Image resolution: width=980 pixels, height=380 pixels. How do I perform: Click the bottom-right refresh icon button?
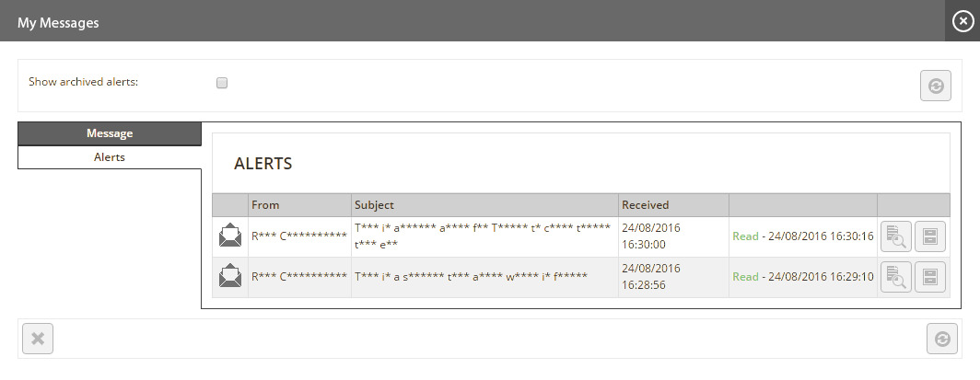tap(942, 339)
